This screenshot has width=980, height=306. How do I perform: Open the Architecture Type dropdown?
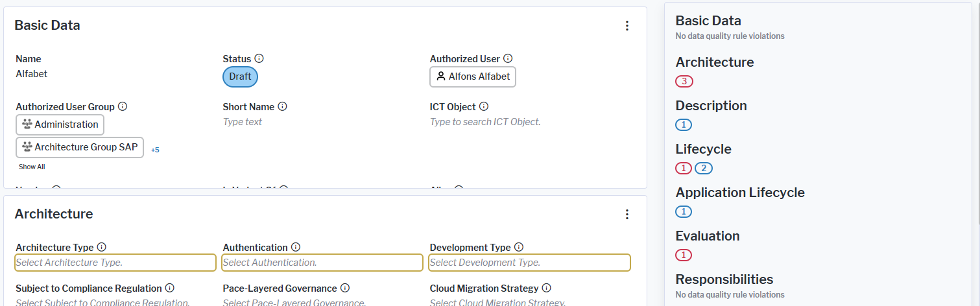tap(115, 263)
